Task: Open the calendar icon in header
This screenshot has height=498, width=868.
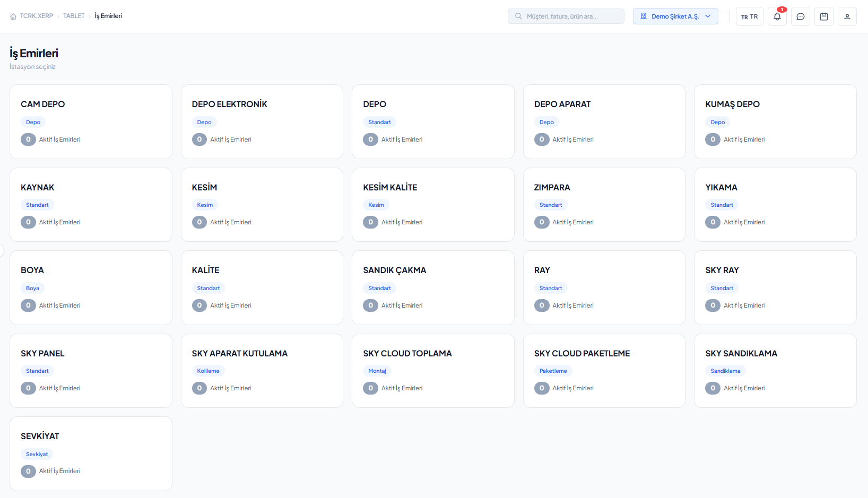Action: point(823,16)
